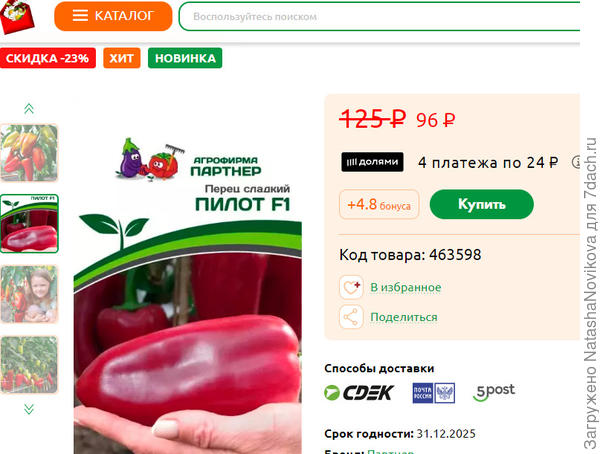Select the Пилот F1 package thumbnail
Image resolution: width=600 pixels, height=454 pixels.
29,224
